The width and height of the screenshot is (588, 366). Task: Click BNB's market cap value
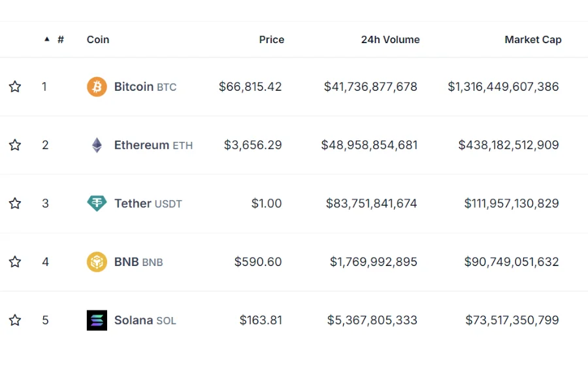(512, 262)
